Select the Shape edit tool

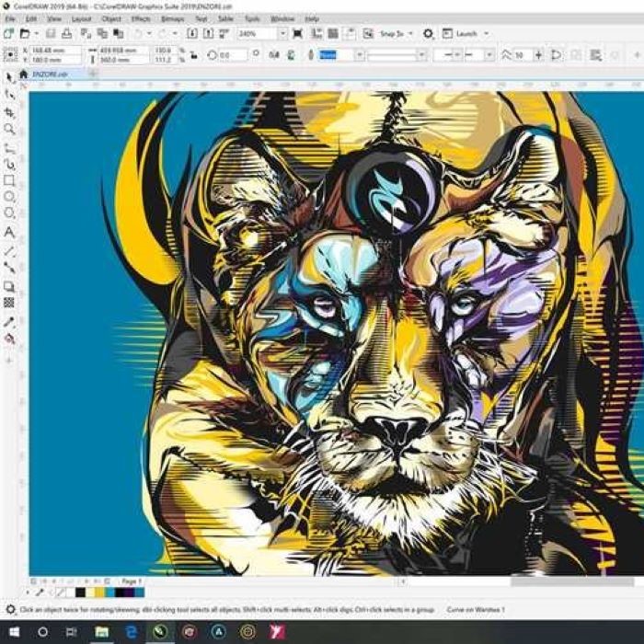click(x=9, y=95)
